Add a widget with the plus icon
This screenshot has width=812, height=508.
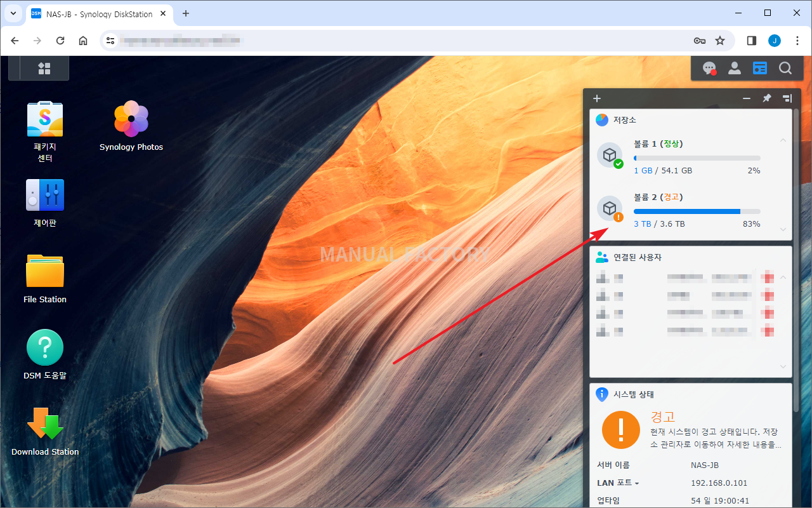coord(597,98)
